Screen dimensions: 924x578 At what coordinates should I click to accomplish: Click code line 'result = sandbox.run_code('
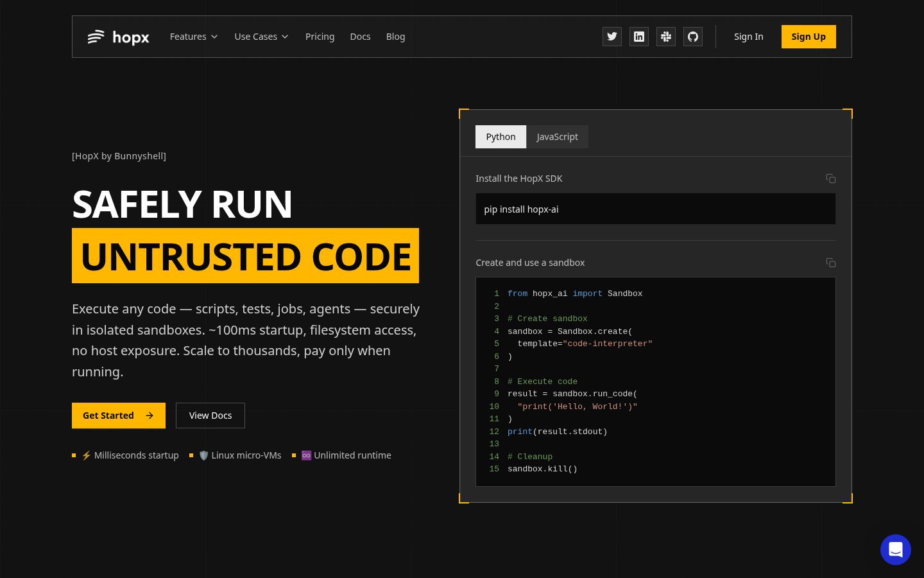(572, 394)
